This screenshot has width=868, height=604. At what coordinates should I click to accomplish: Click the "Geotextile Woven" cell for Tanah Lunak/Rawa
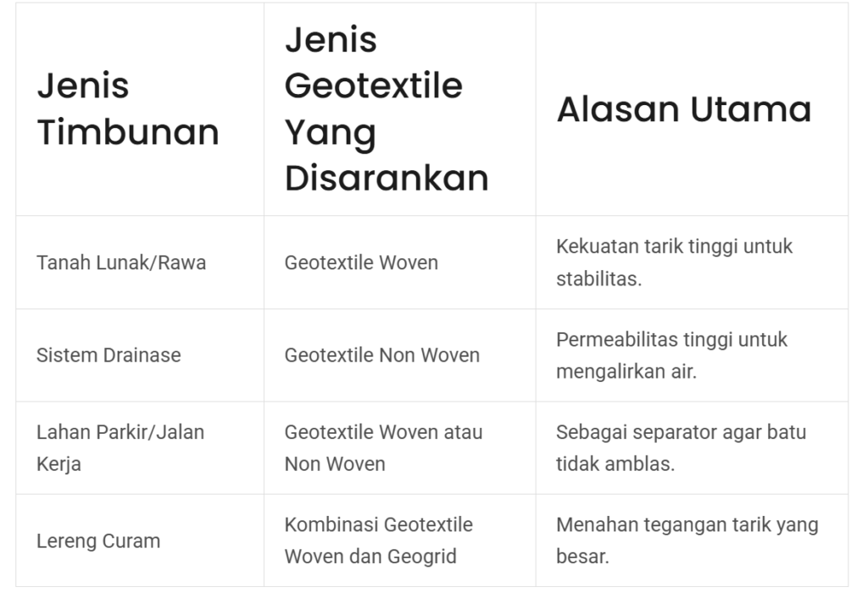(361, 263)
